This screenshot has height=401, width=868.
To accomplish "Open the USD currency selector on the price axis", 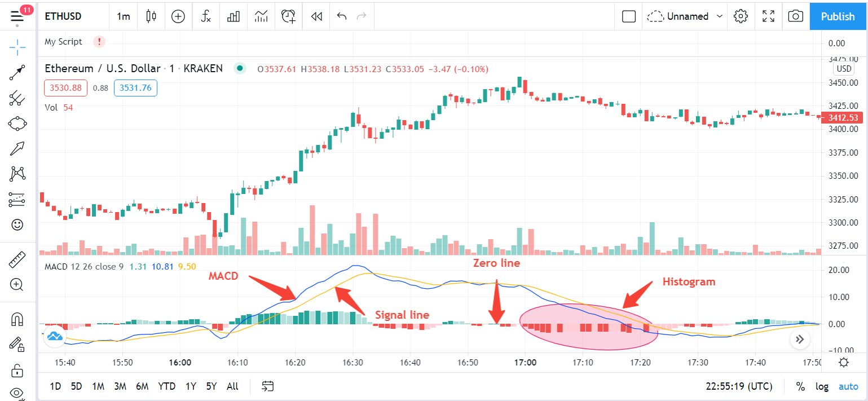I will [844, 69].
